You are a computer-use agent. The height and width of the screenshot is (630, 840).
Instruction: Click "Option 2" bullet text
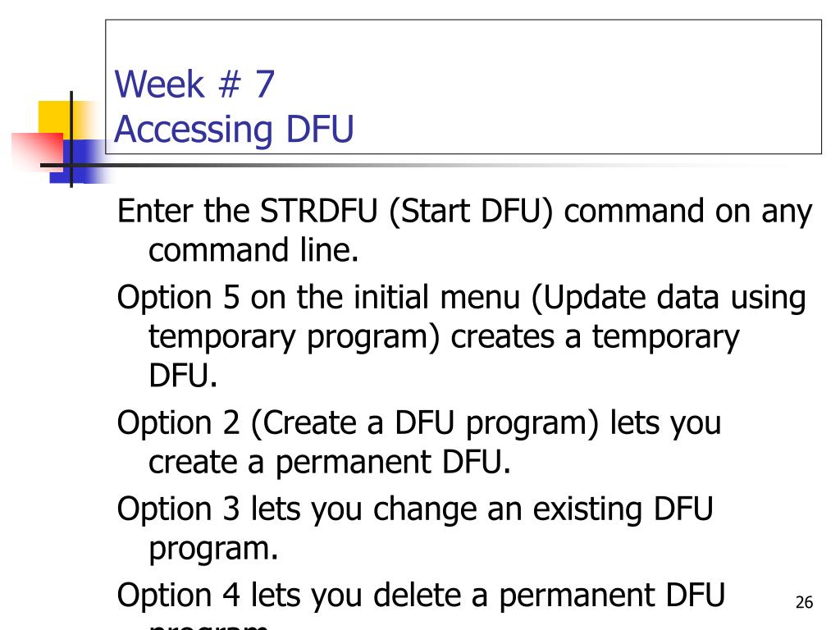(x=178, y=422)
